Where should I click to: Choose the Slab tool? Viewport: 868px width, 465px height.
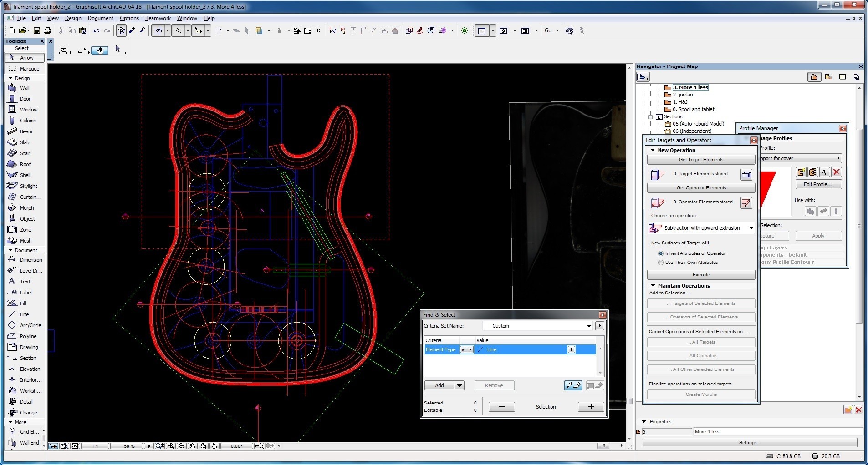pos(25,142)
